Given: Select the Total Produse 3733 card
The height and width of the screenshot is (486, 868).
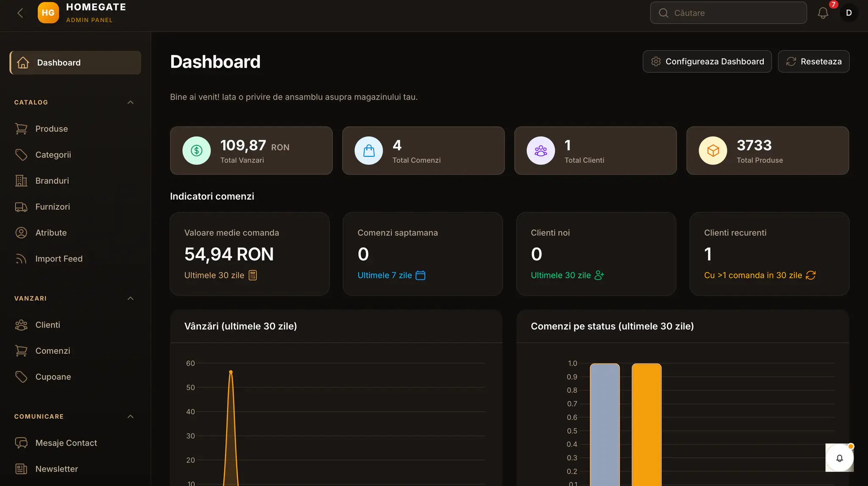Looking at the screenshot, I should [x=768, y=150].
